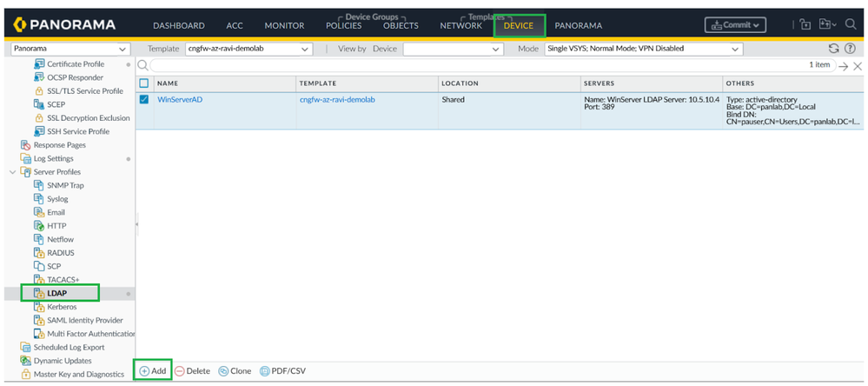Click the refresh icon near Mode
The height and width of the screenshot is (386, 868).
834,50
